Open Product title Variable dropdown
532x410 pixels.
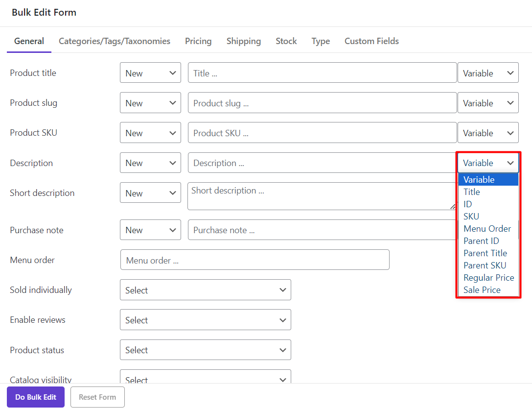(x=488, y=72)
